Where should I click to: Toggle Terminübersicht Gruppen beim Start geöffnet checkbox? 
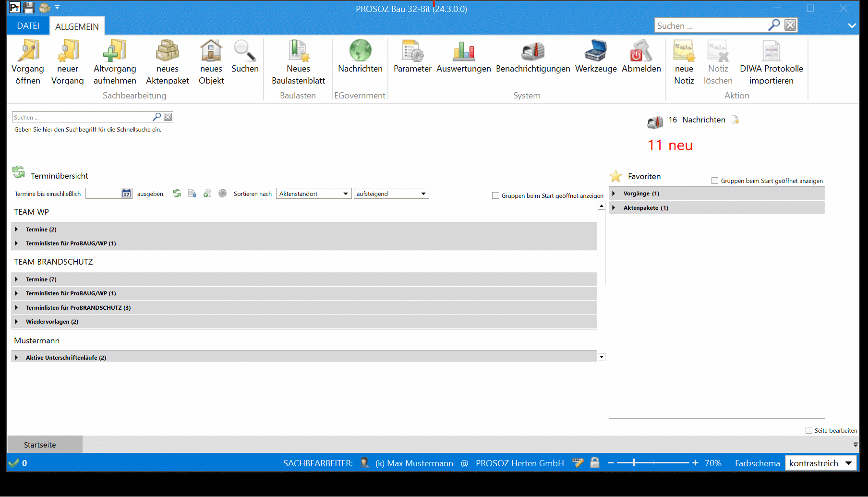495,195
